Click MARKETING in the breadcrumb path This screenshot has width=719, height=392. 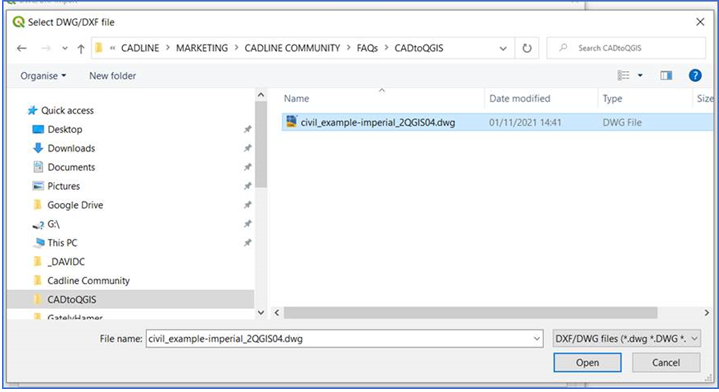202,48
